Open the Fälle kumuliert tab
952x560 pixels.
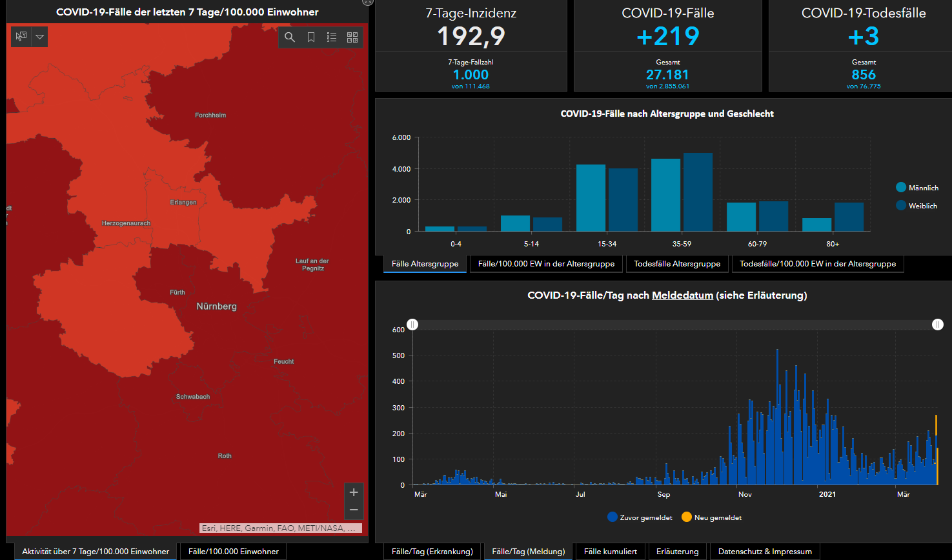(610, 552)
